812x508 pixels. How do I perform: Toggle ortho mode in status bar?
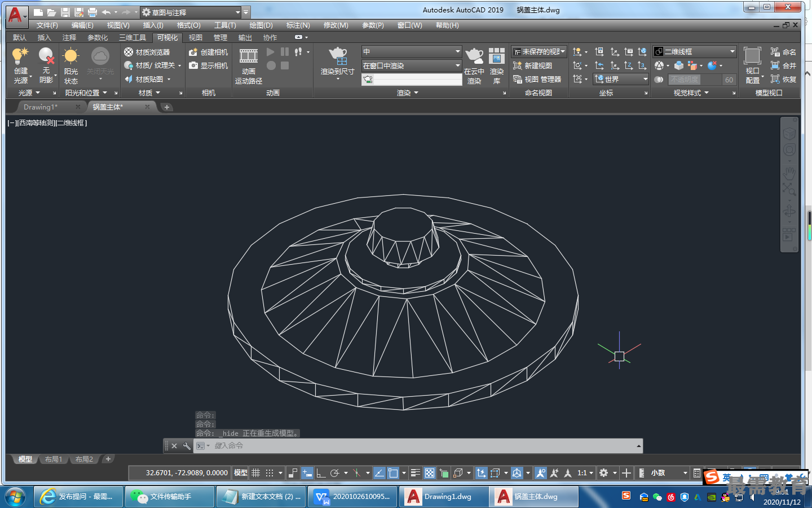(x=321, y=473)
